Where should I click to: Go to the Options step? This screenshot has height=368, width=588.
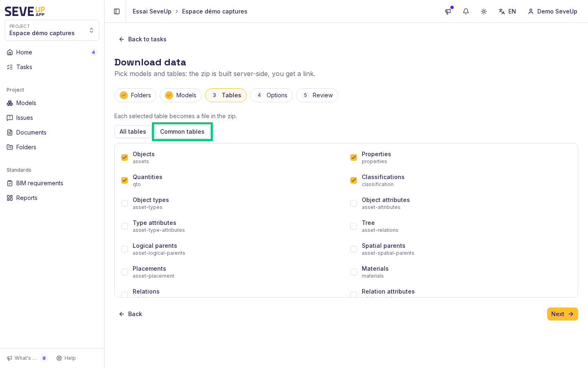point(271,95)
